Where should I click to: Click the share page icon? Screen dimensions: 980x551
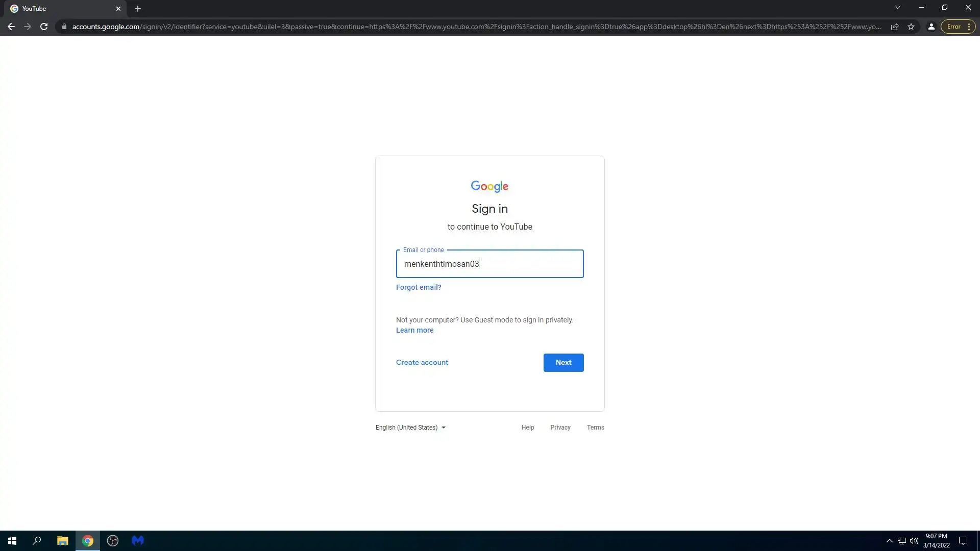pyautogui.click(x=895, y=27)
